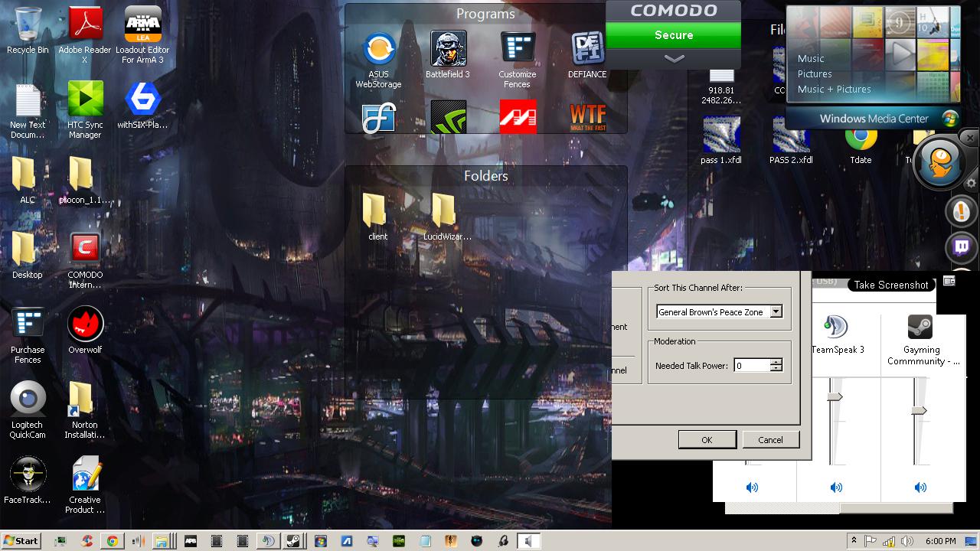980x551 pixels.
Task: Mute the Gayming Community Steam channel
Action: (921, 487)
